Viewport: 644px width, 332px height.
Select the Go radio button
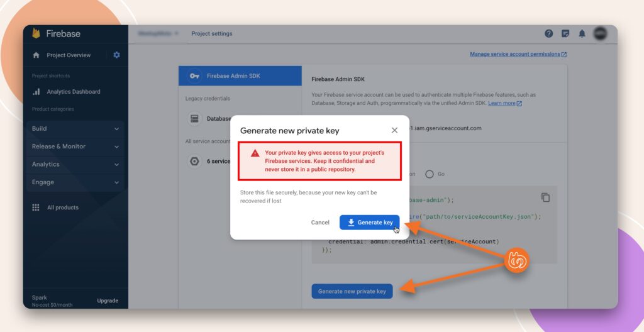[430, 174]
